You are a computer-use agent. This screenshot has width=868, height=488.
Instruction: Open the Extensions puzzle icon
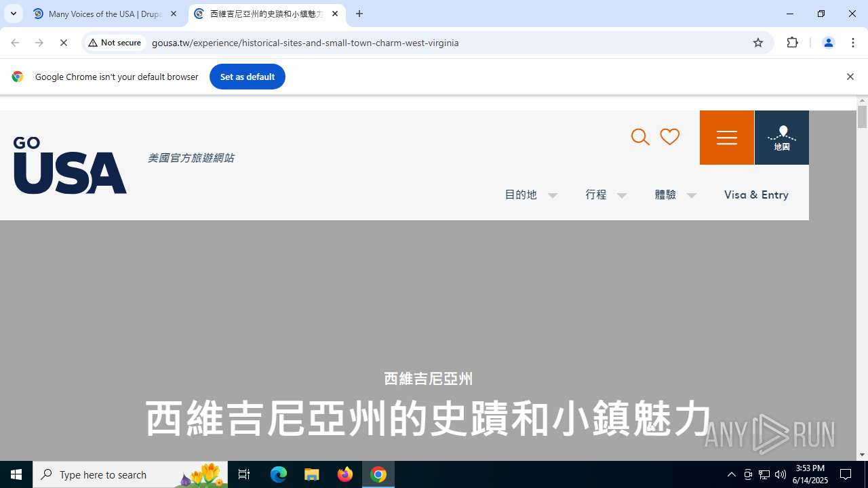(x=793, y=43)
